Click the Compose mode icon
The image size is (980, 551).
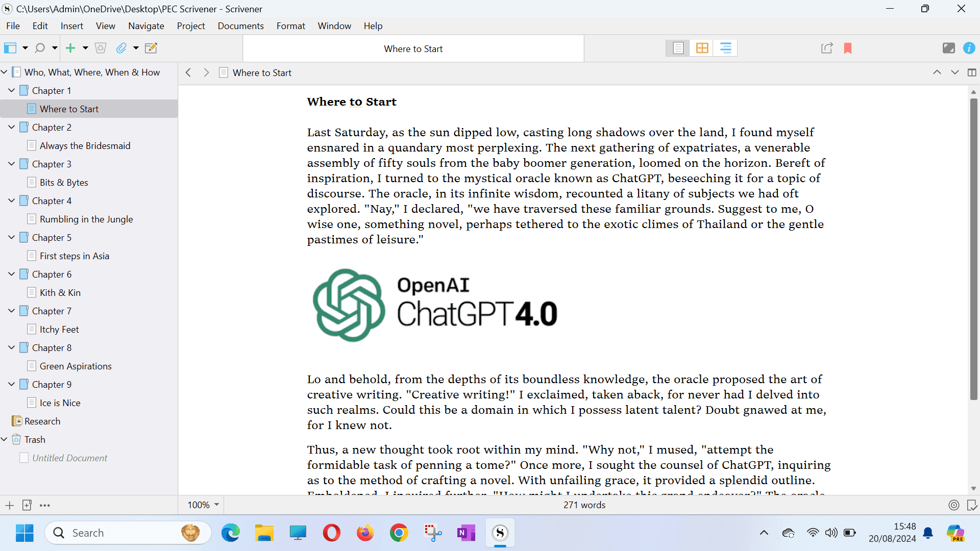pyautogui.click(x=948, y=48)
